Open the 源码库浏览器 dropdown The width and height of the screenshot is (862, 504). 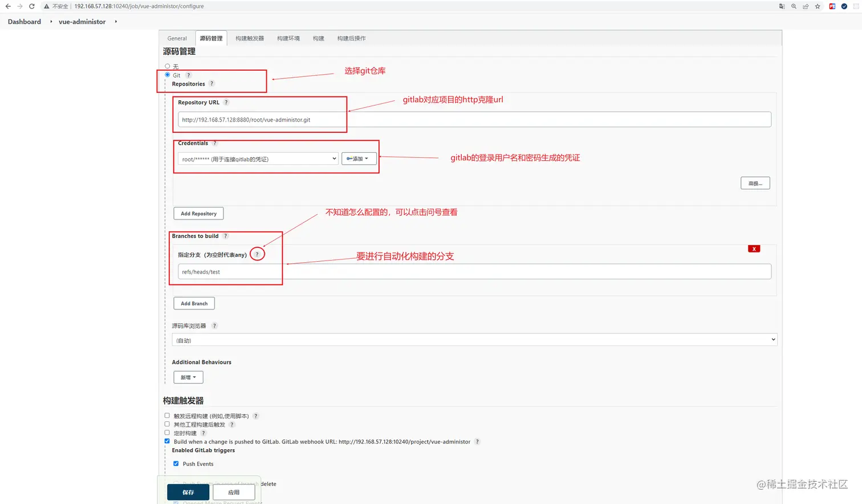coord(474,340)
